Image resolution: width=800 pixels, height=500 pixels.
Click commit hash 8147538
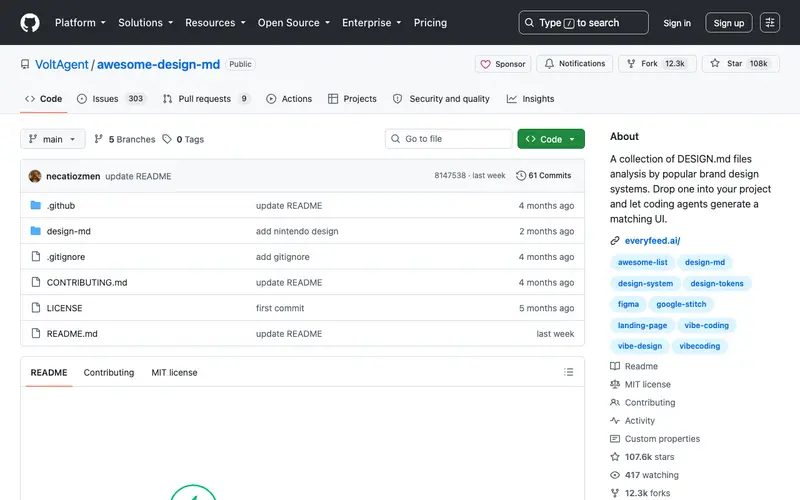point(450,176)
